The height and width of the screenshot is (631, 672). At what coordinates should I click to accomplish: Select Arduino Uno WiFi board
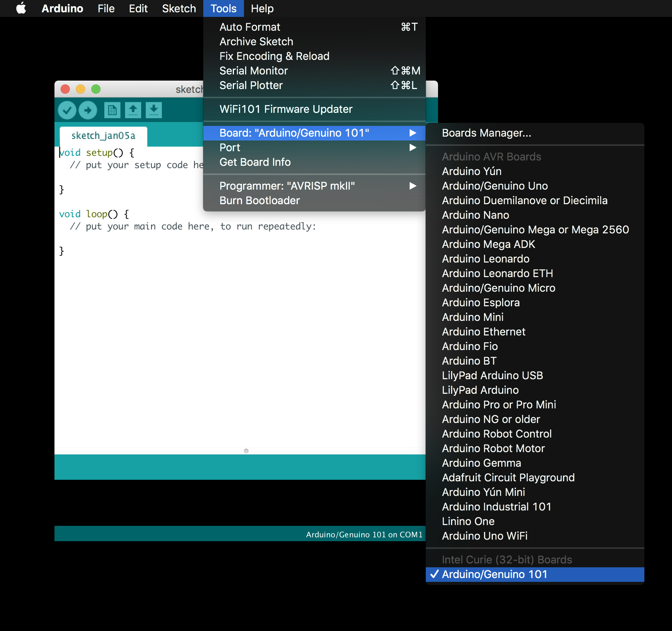click(x=535, y=536)
